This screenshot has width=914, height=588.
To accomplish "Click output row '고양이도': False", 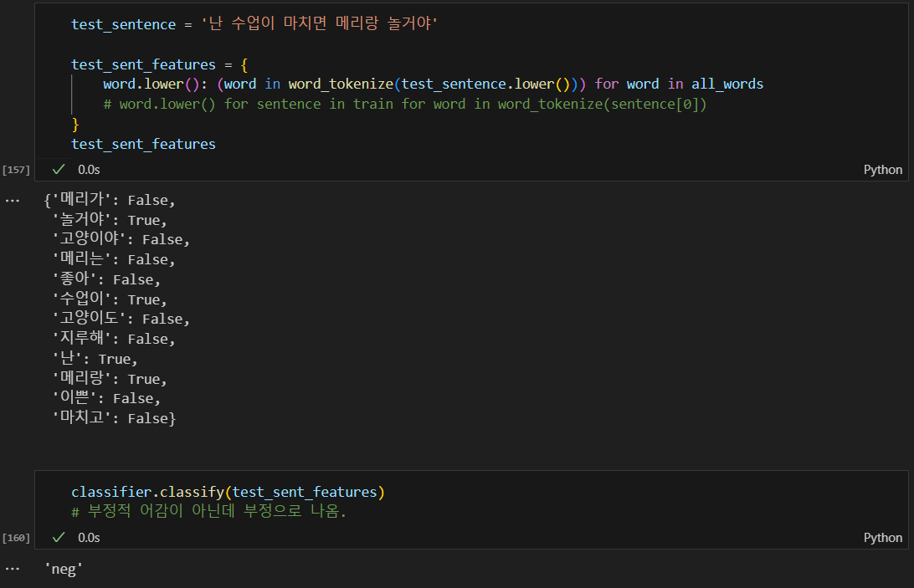I will pos(121,319).
